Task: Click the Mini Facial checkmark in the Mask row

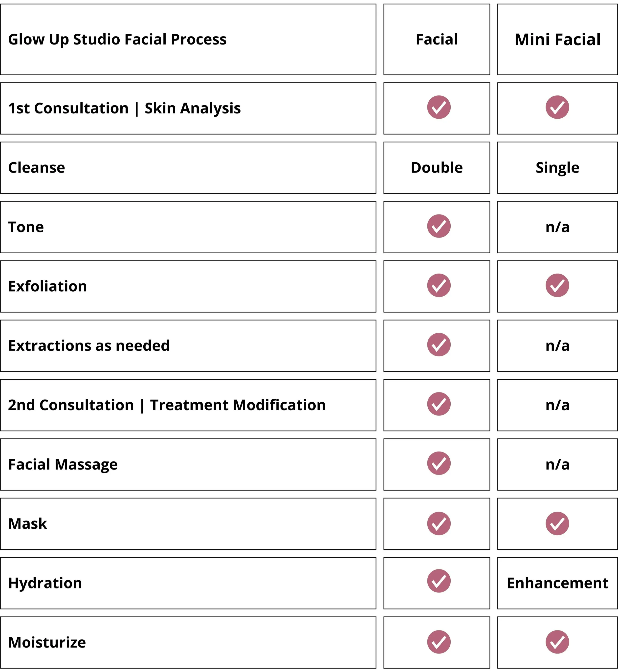Action: 557,523
